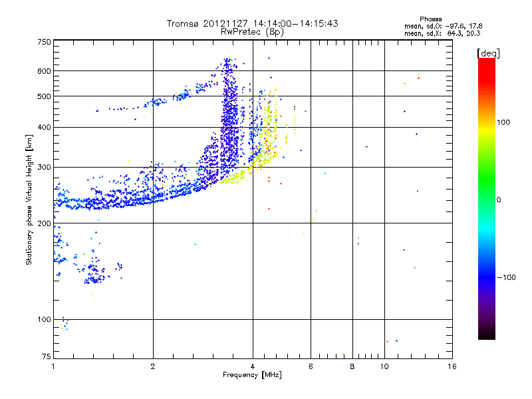Click the y-axis tick label '750'

44,42
